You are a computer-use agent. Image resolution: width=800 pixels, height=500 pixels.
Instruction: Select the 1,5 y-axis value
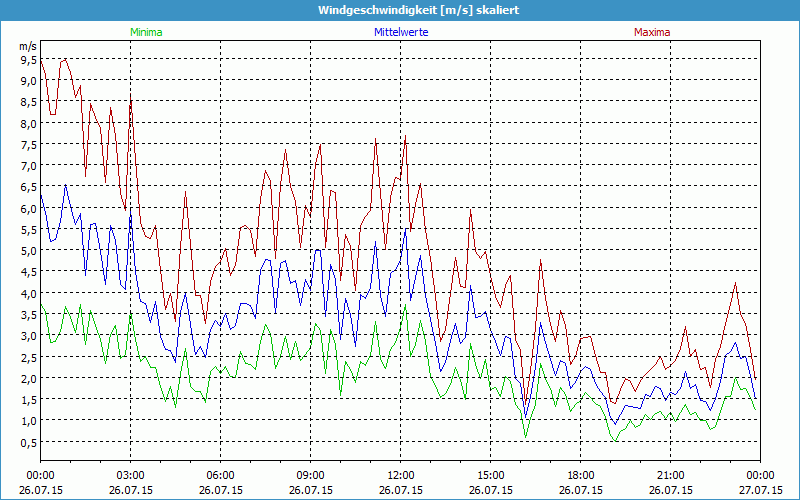tap(28, 399)
